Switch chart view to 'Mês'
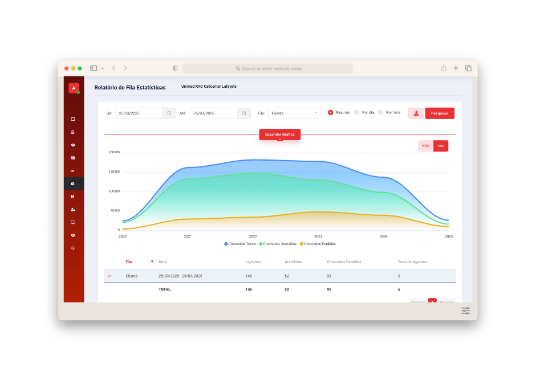The width and height of the screenshot is (536, 392). coord(425,146)
